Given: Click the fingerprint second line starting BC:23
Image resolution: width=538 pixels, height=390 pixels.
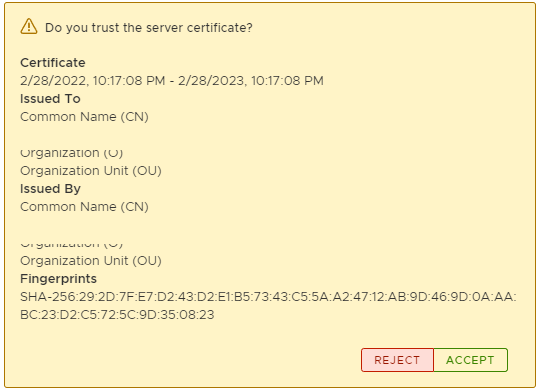Looking at the screenshot, I should point(117,315).
